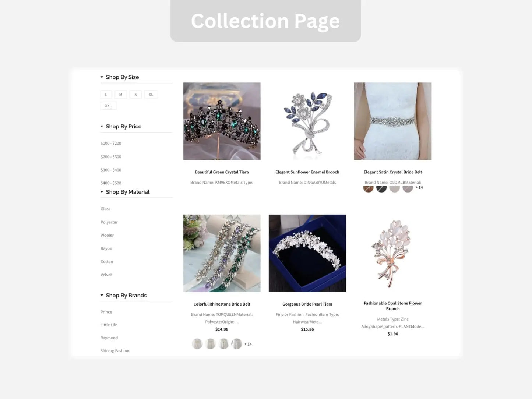Open Colorful Rhinestone Bride Belt title
The height and width of the screenshot is (399, 532).
coord(222,304)
